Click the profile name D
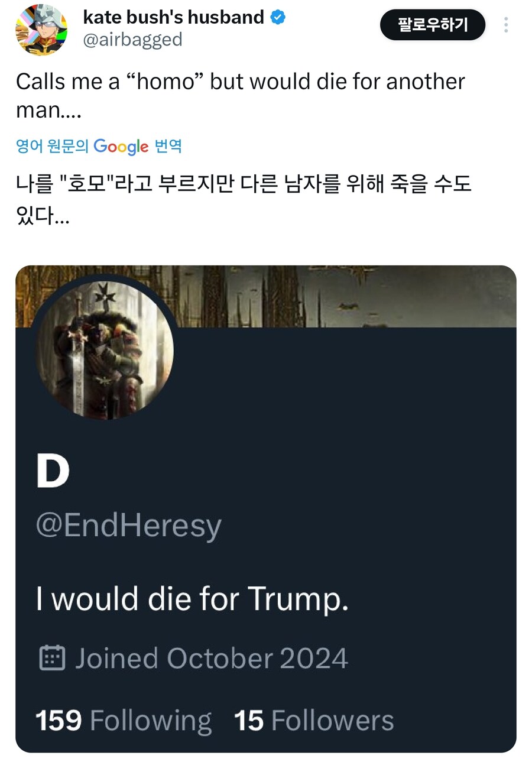Screen dimensions: 532x762 tap(53, 472)
